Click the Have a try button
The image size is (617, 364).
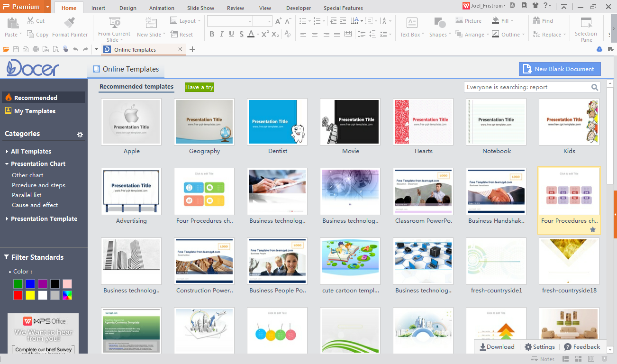[x=199, y=87]
